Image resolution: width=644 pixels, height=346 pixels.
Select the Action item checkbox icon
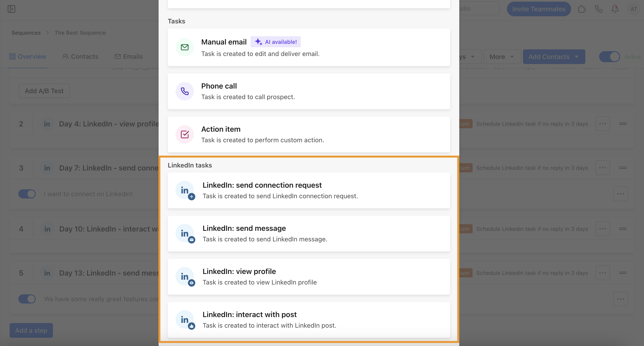coord(184,134)
